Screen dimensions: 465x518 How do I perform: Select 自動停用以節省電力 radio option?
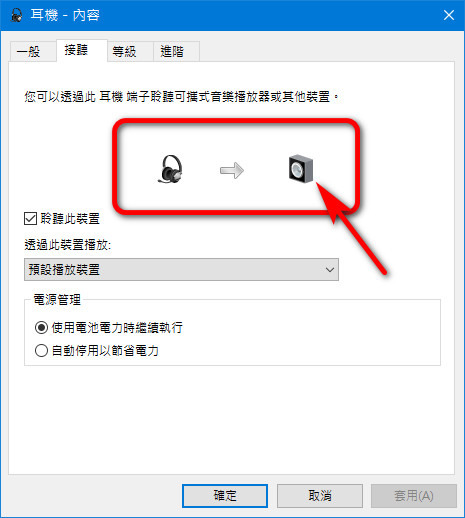(41, 351)
